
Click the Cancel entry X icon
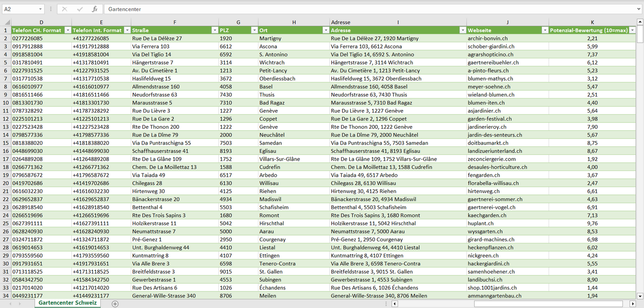click(x=65, y=9)
